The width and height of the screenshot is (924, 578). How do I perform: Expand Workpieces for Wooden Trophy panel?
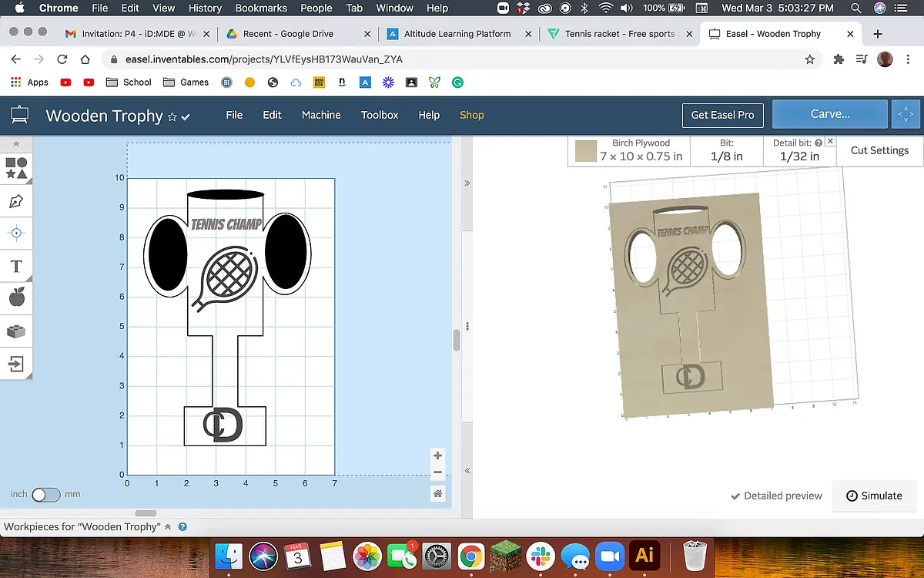click(x=168, y=527)
